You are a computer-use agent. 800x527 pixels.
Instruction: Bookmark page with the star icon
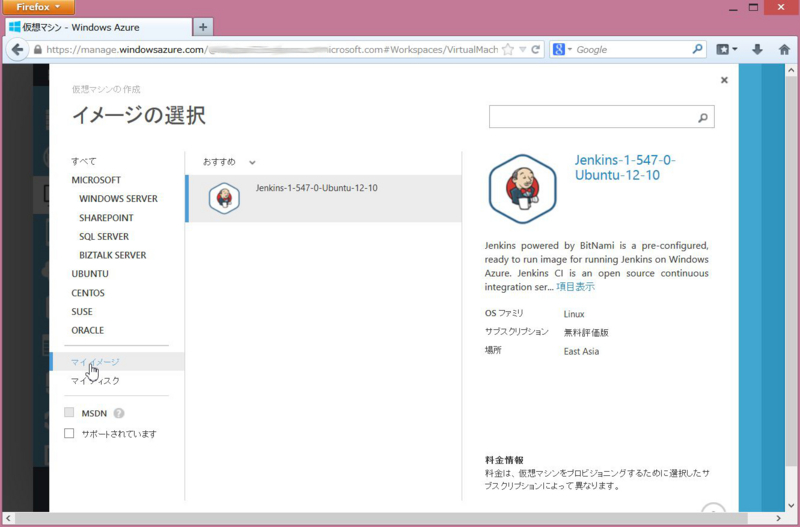coord(508,49)
